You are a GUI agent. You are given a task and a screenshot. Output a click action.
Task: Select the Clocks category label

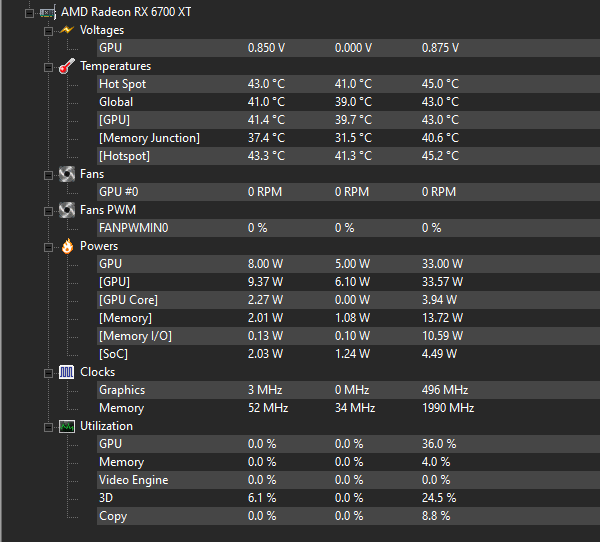pyautogui.click(x=97, y=372)
